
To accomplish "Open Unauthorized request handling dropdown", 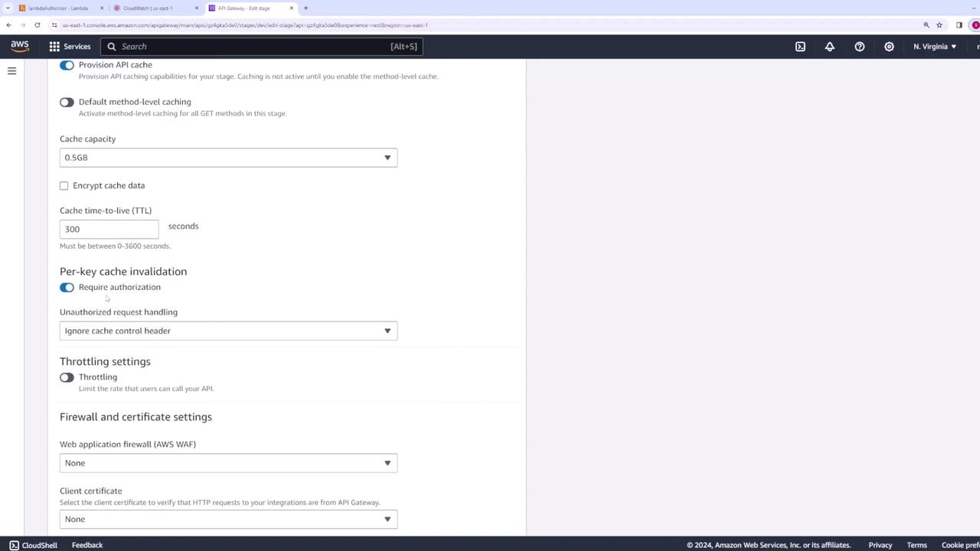I will click(228, 331).
